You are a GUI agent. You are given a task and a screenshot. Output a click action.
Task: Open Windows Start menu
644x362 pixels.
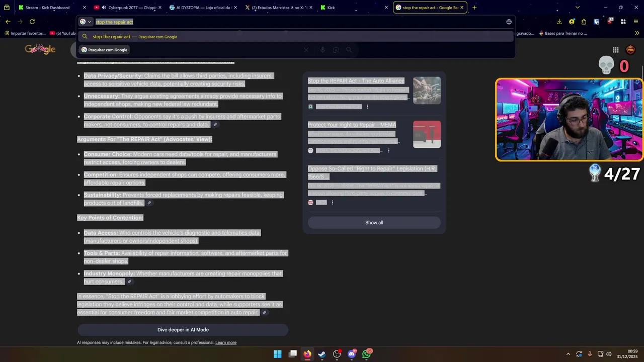(x=277, y=354)
